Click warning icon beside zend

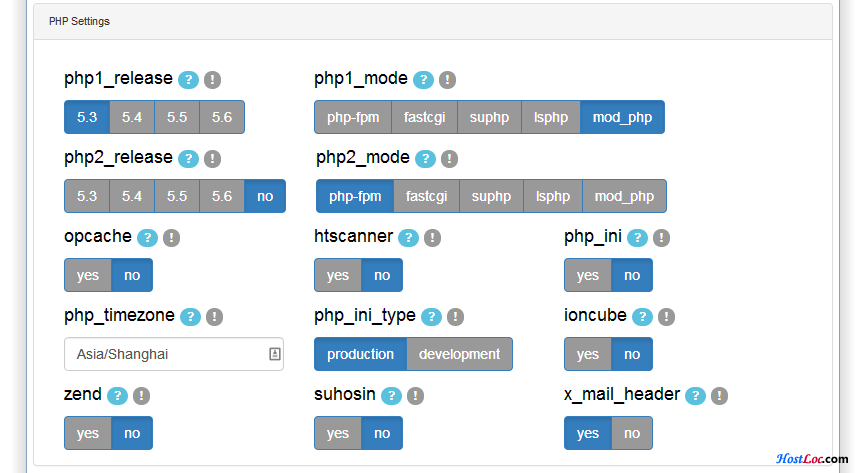141,395
